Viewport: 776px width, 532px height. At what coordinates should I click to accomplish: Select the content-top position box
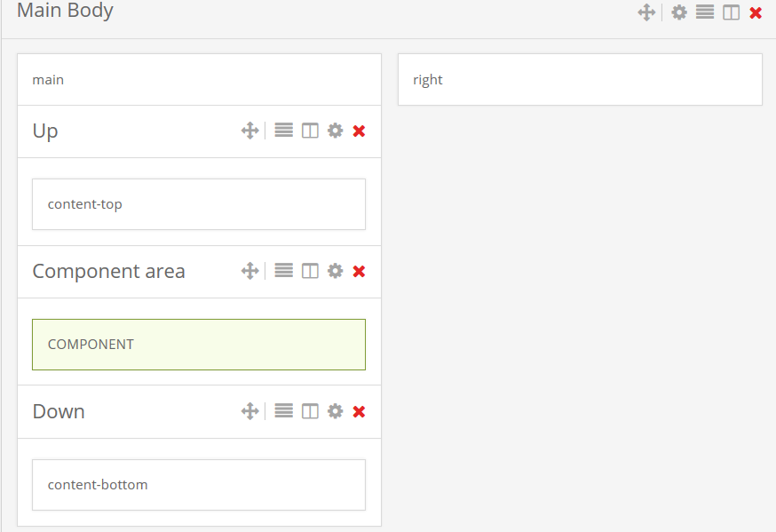(x=199, y=204)
